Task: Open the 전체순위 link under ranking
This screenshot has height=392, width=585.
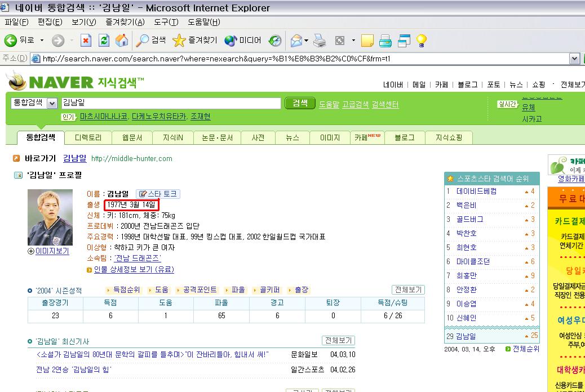Action: [526, 349]
